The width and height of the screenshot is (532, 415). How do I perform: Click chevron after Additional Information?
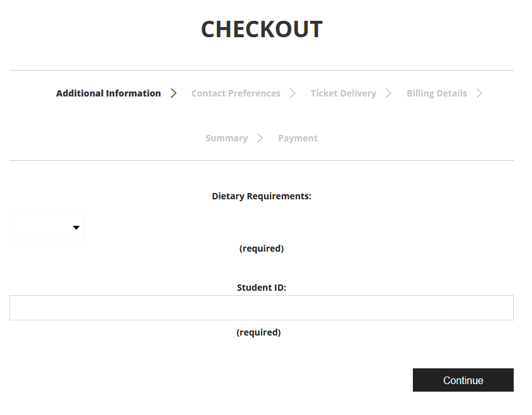pos(173,93)
